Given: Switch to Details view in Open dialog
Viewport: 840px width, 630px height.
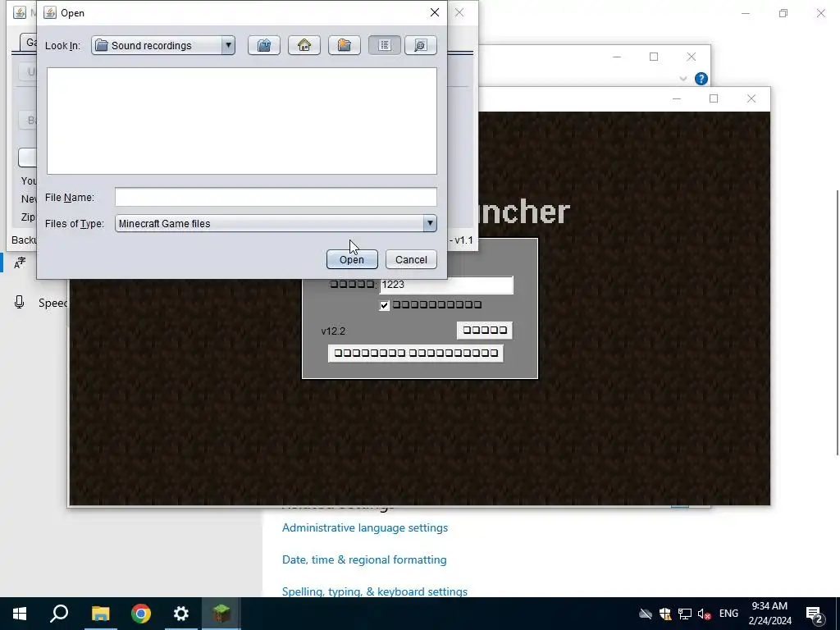Looking at the screenshot, I should [421, 46].
